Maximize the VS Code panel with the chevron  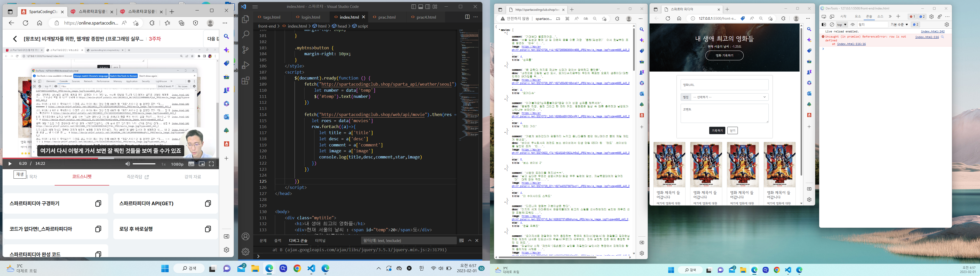tap(470, 240)
